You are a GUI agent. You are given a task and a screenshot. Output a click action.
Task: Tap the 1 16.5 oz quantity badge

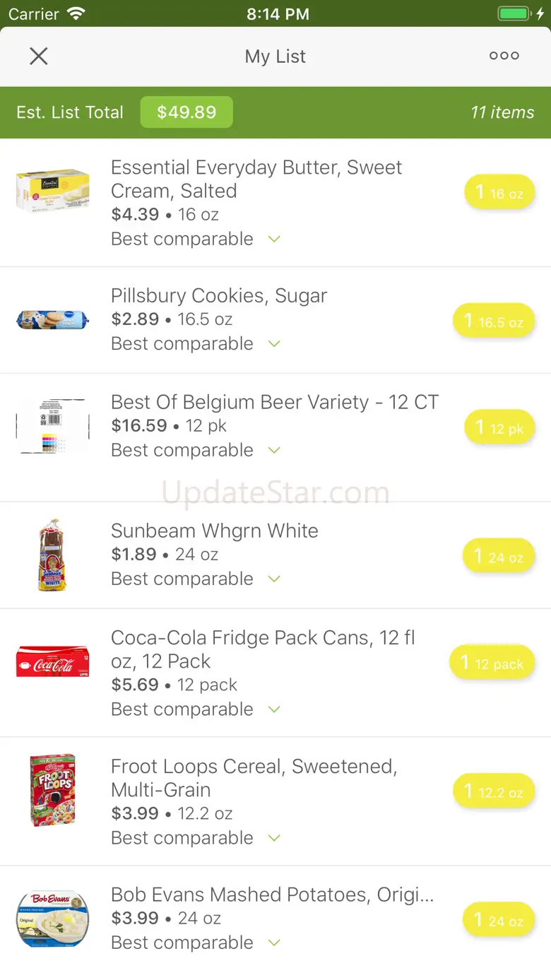pyautogui.click(x=494, y=321)
